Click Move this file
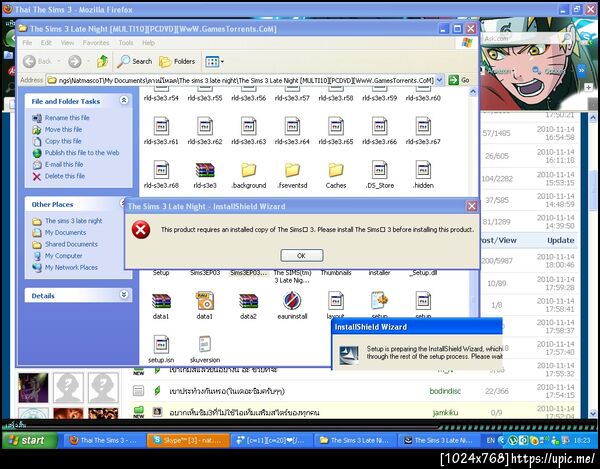The height and width of the screenshot is (469, 600). pos(64,129)
